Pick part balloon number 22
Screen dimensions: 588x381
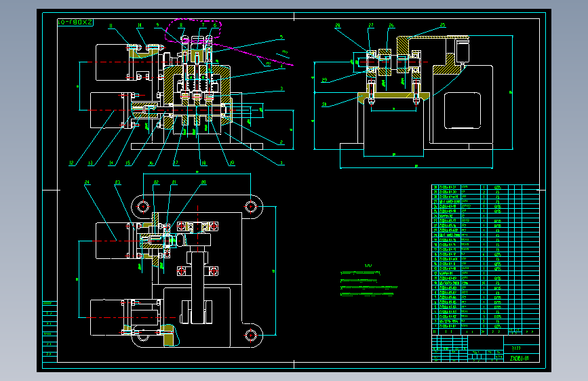(156, 182)
